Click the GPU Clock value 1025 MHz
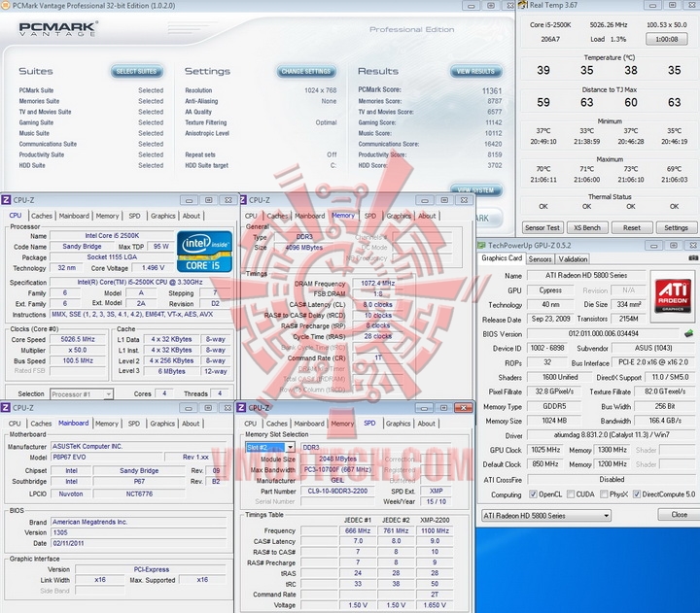700x613 pixels. click(545, 450)
